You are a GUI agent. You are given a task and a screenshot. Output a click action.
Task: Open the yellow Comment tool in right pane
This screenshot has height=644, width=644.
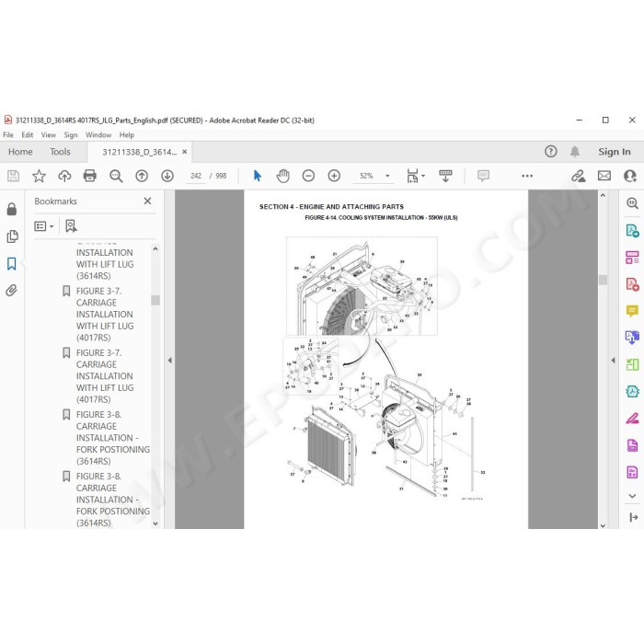[x=632, y=311]
